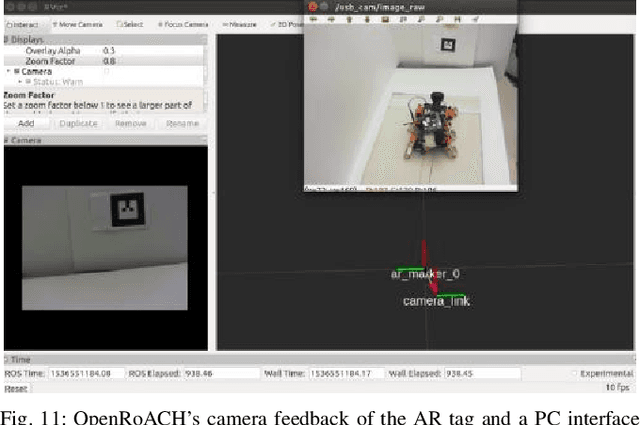This screenshot has width=640, height=425.
Task: Select the Interact tool in RViz toolbar
Action: pos(22,24)
